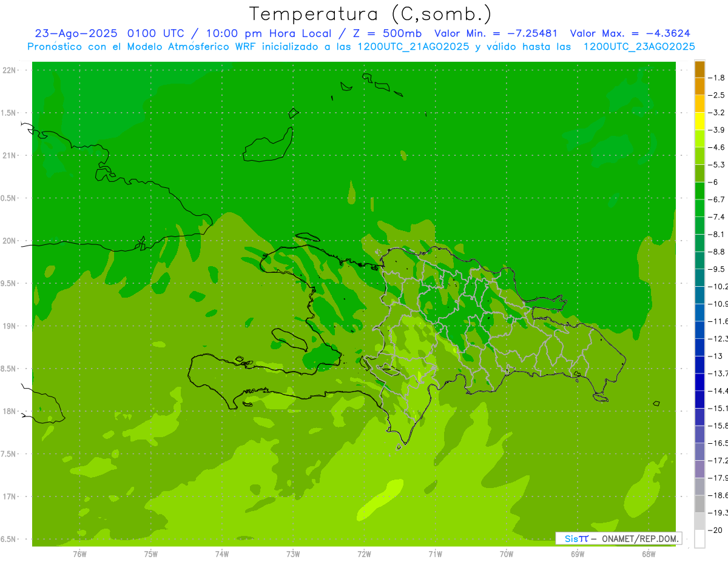This screenshot has height=562, width=728.
Task: Click the 17N latitude axis label
Action: pos(10,497)
